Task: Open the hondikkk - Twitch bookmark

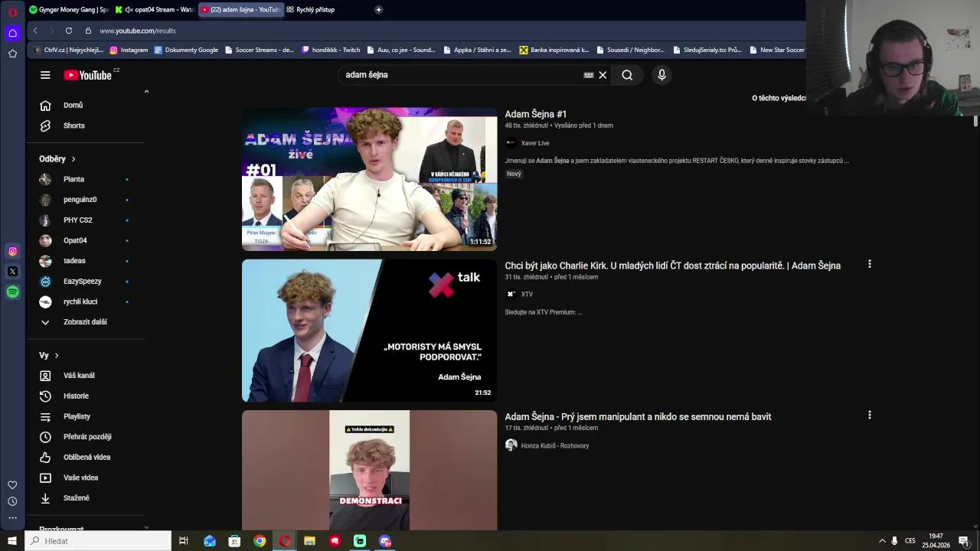Action: click(x=331, y=50)
